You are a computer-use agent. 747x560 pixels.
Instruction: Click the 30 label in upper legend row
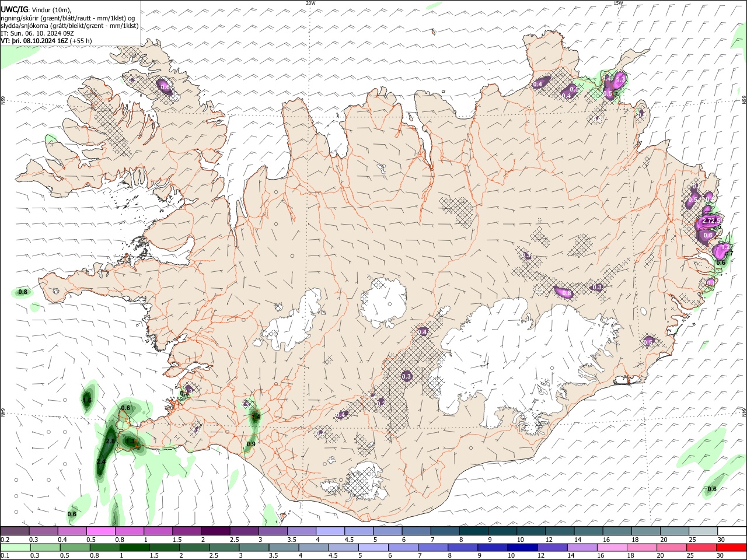tap(721, 540)
